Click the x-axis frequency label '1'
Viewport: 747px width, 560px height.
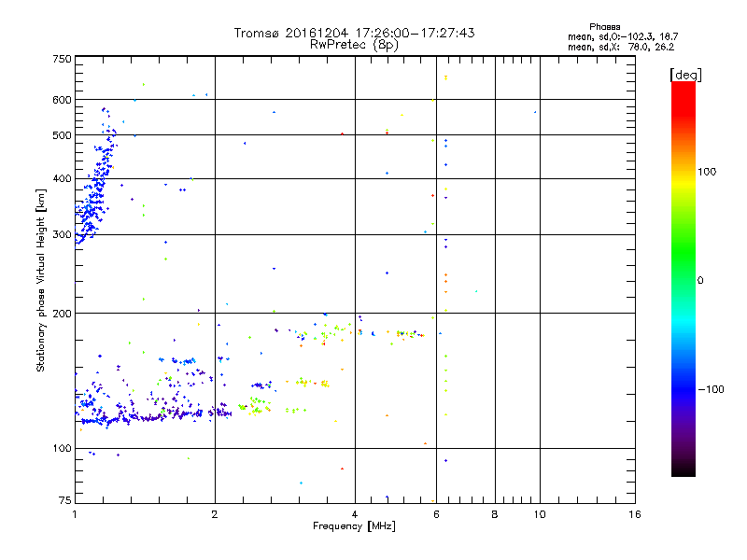75,514
